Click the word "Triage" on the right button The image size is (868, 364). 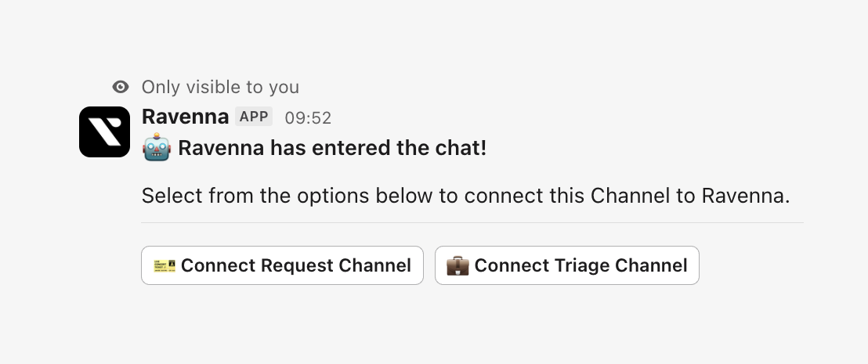tap(582, 266)
